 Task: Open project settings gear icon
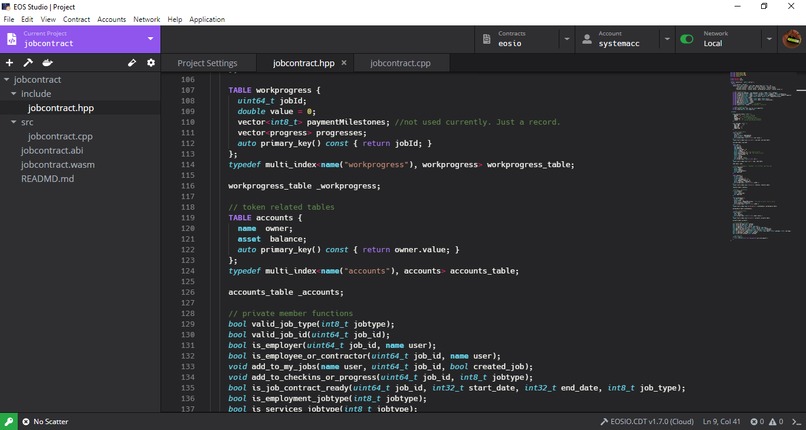click(151, 63)
